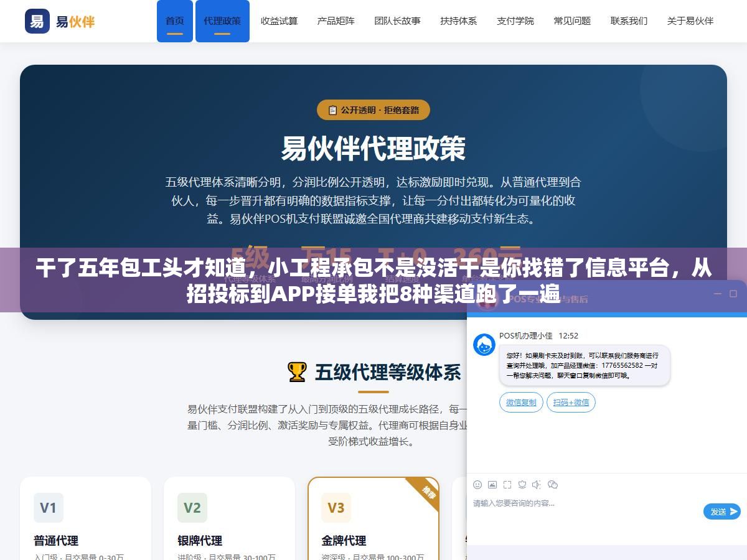Pick the emoji icon in chat toolbar

[x=477, y=485]
